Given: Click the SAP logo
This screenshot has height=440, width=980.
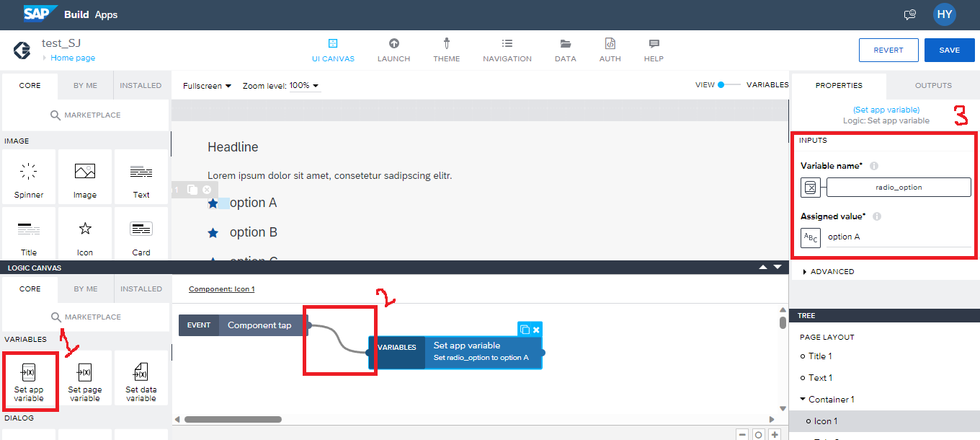Looking at the screenshot, I should pos(39,14).
